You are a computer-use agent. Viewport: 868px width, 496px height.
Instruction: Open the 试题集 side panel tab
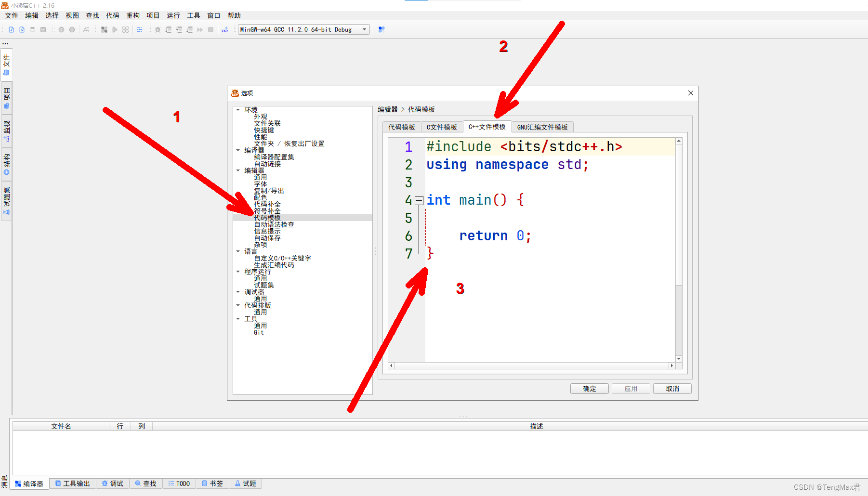7,201
